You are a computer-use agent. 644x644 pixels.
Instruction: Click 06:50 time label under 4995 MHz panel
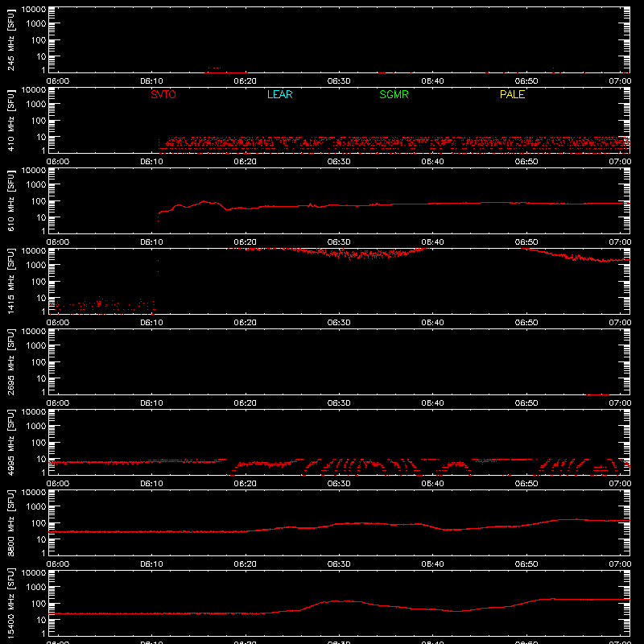(x=526, y=484)
